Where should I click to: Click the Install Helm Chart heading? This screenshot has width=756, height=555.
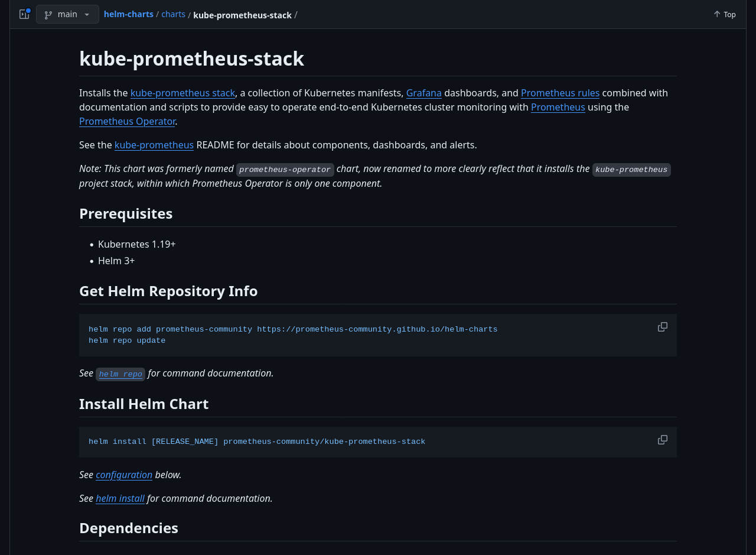tap(144, 404)
